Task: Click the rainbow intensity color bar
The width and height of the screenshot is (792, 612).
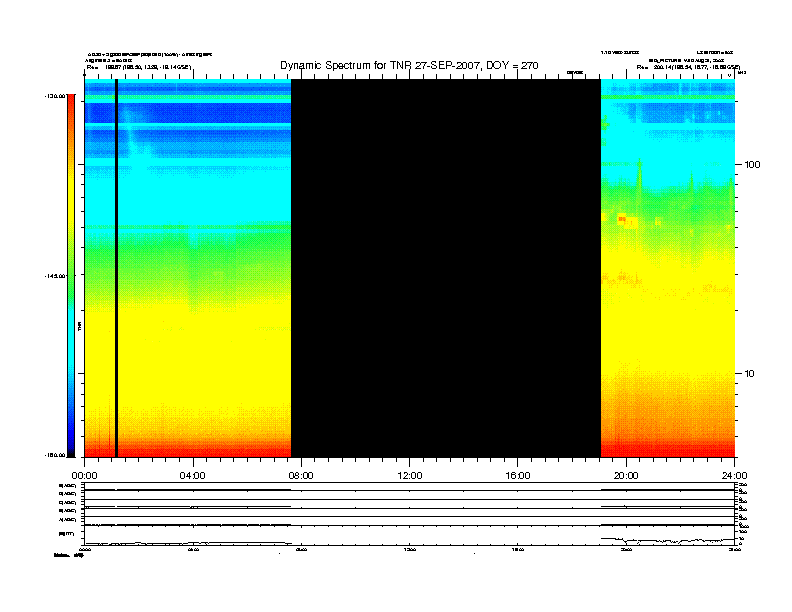Action: pos(71,276)
